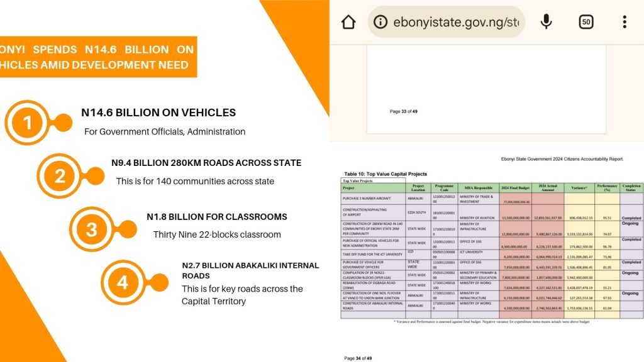Click the 'Table 10: Top Value Capital Projects' title
Screen dimensions: 644x362
[x=385, y=173]
